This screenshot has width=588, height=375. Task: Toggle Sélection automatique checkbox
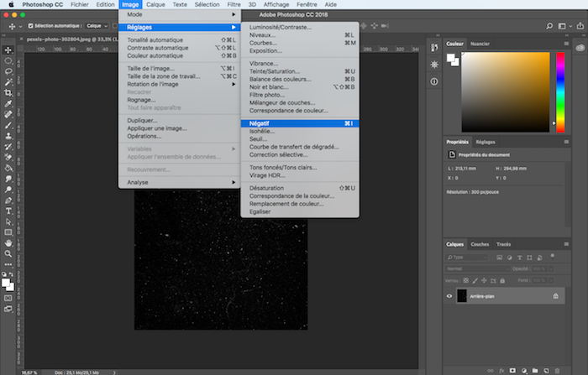pos(31,26)
